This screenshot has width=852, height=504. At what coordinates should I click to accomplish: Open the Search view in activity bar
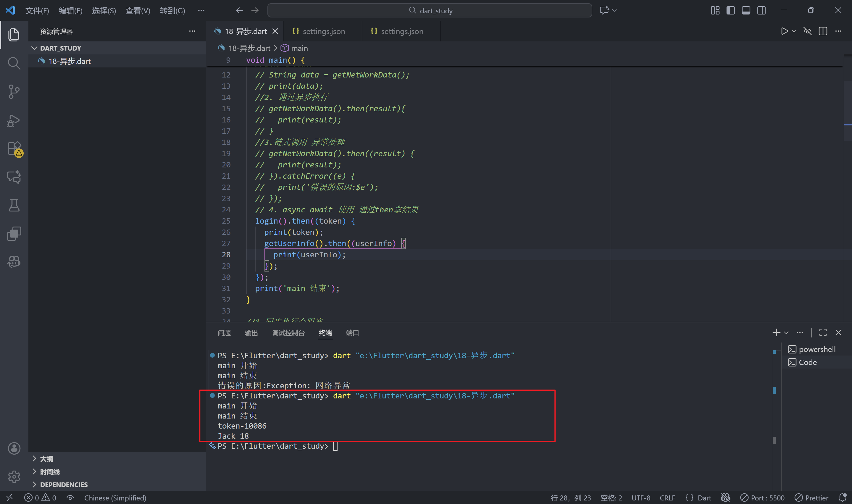[x=14, y=63]
